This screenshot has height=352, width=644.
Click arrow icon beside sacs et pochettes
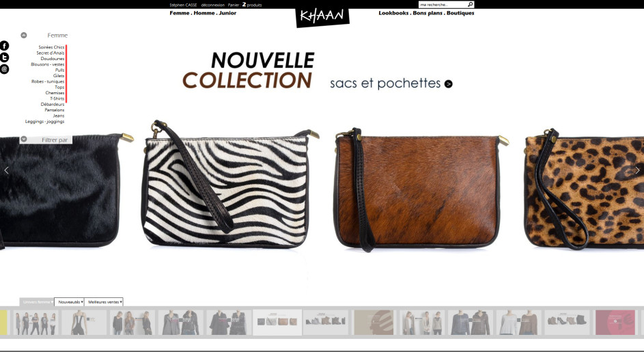(x=449, y=84)
